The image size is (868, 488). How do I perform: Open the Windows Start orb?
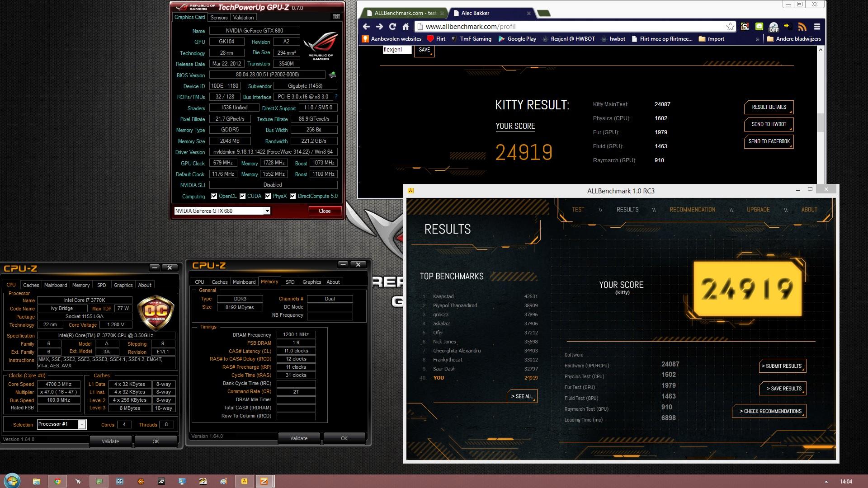coord(12,481)
